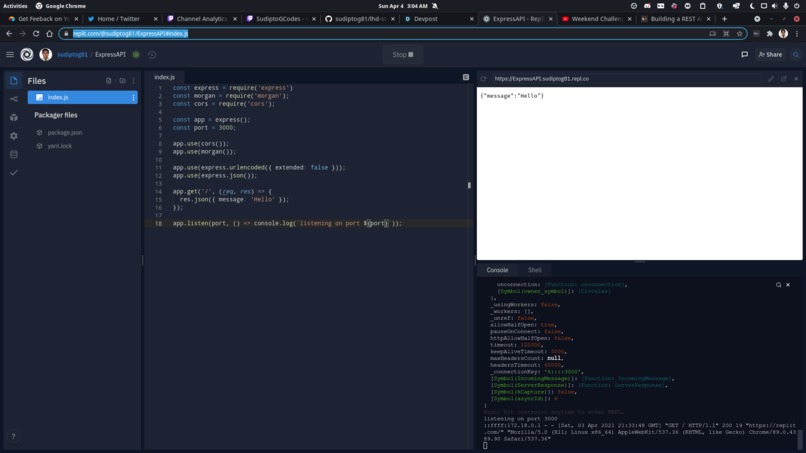Toggle the editor layout panel icon
The width and height of the screenshot is (806, 453).
466,77
